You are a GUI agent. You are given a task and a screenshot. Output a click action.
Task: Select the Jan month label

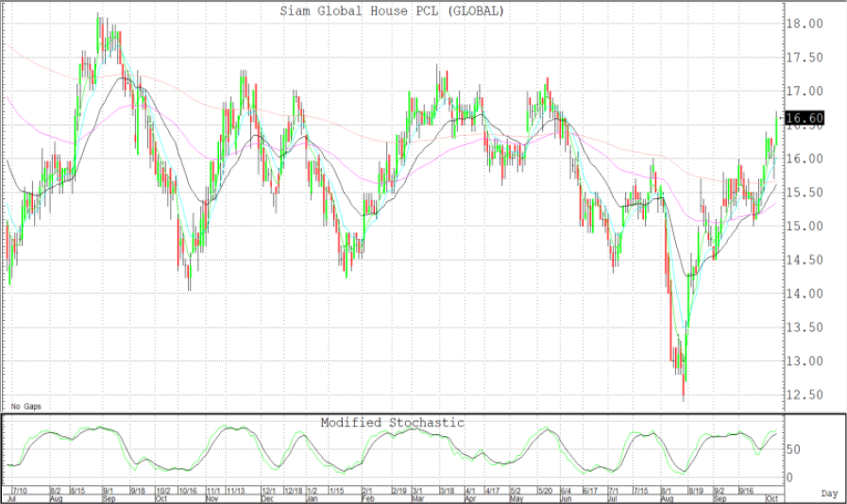312,498
